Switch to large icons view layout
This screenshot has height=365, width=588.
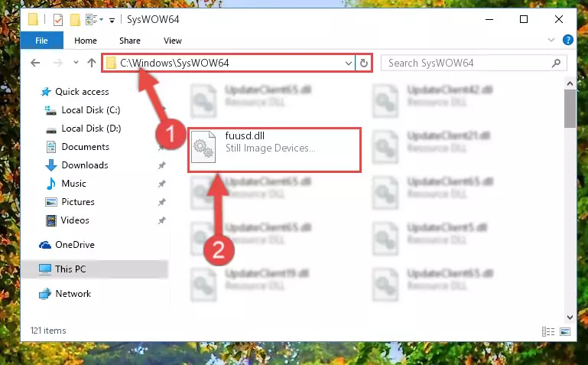(565, 331)
